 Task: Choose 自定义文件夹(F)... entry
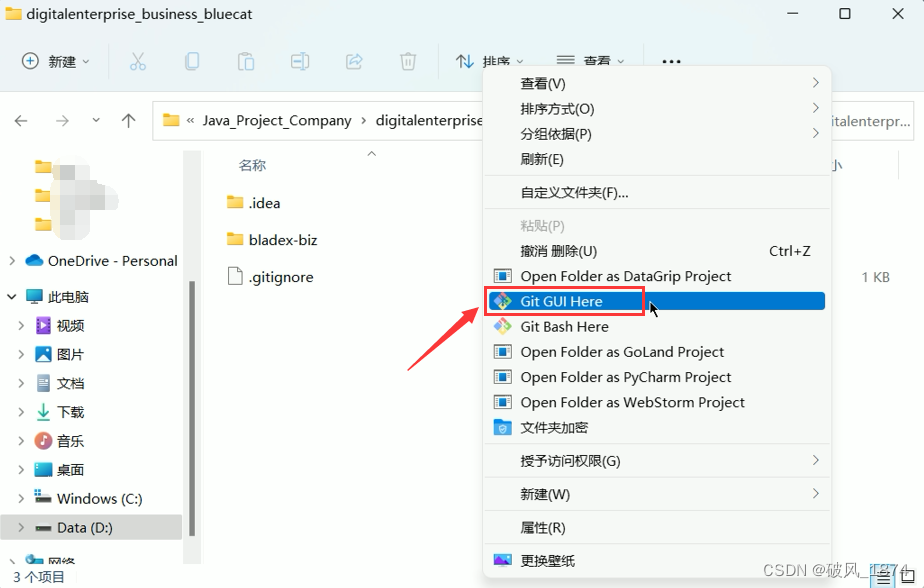pos(656,193)
